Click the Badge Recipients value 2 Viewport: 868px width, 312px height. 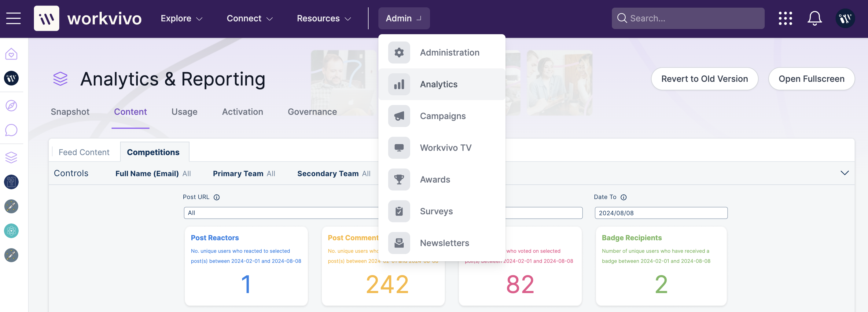click(661, 284)
